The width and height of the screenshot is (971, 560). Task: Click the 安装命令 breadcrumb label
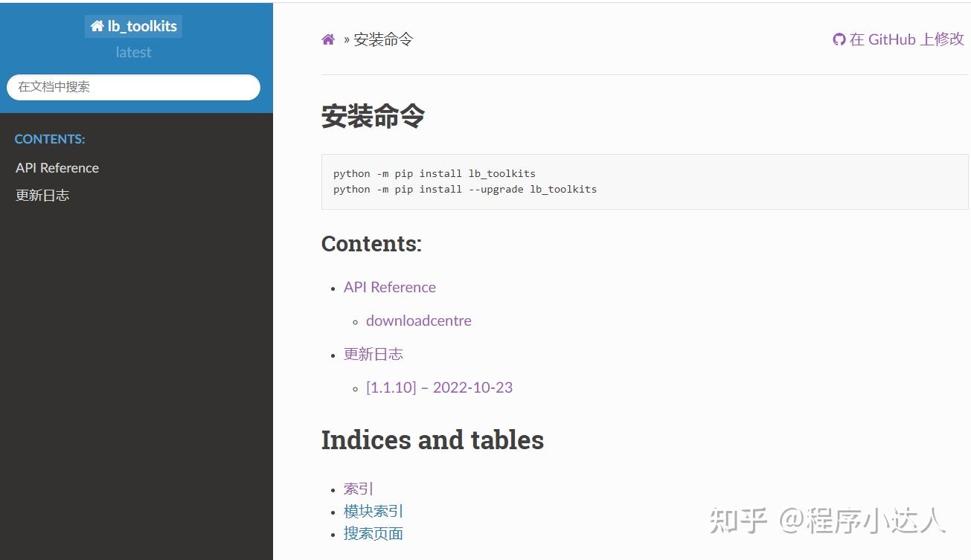(382, 39)
